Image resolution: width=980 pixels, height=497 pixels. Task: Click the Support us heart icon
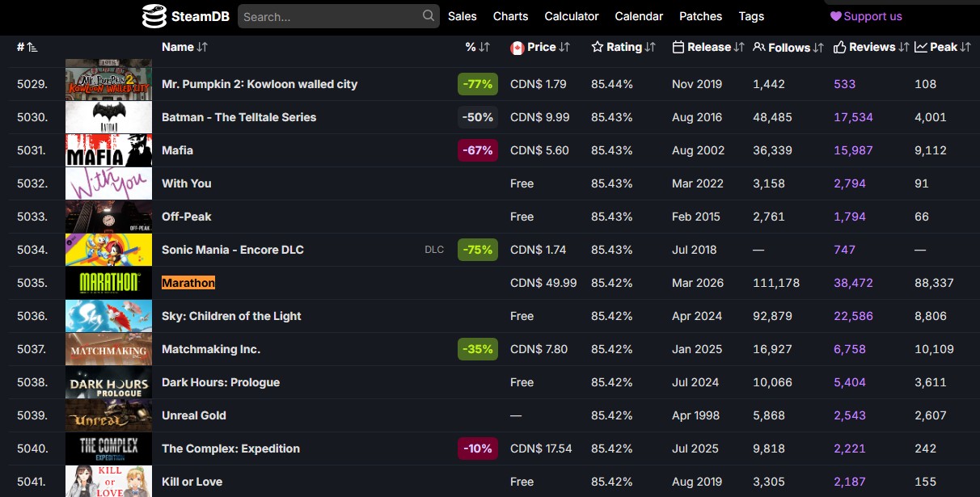click(836, 16)
